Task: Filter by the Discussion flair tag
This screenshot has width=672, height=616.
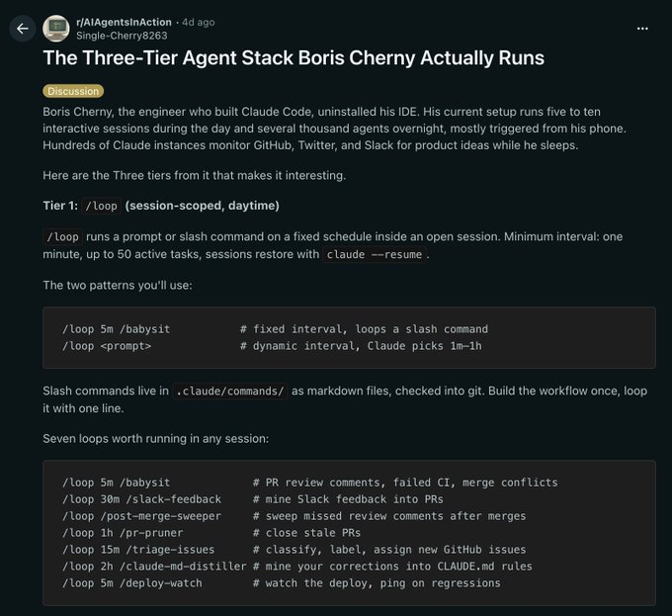Action: tap(73, 91)
